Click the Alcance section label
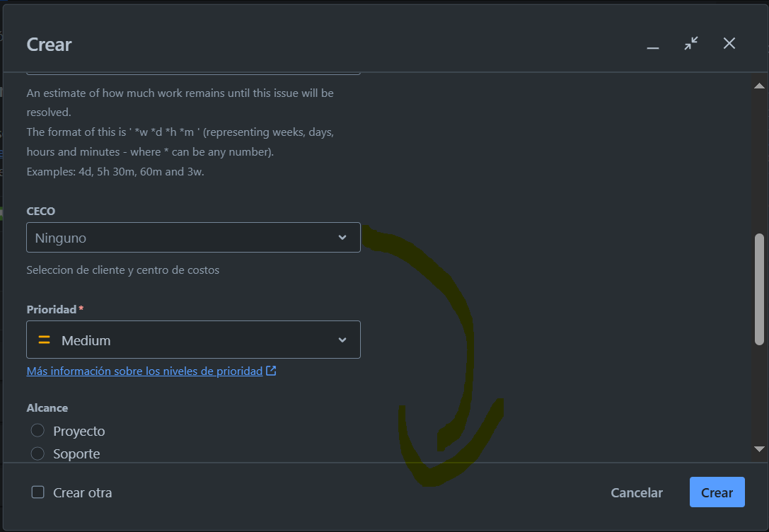769x532 pixels. (x=47, y=408)
